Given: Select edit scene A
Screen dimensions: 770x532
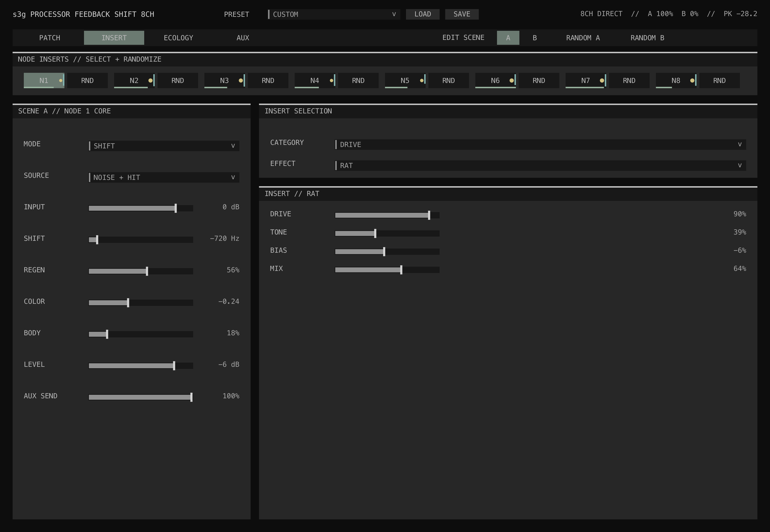Looking at the screenshot, I should click(x=508, y=38).
